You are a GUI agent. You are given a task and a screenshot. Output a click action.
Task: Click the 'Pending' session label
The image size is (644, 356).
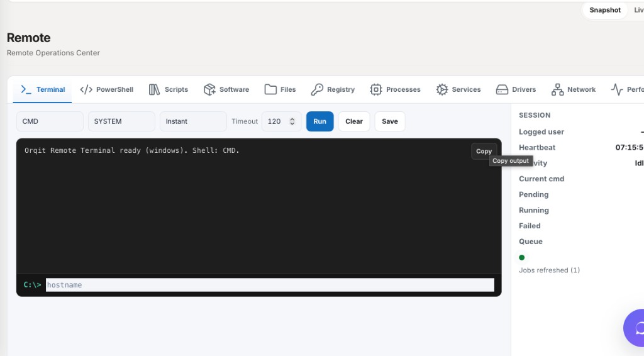(x=533, y=194)
